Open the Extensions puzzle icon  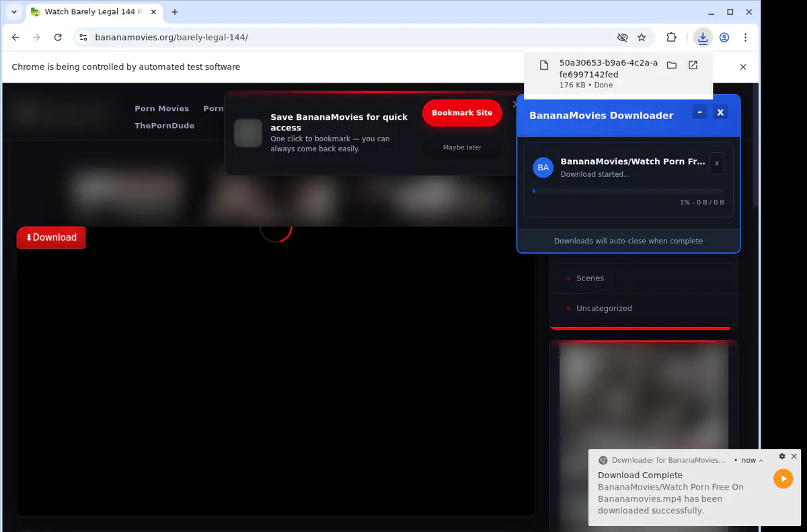[x=671, y=38]
